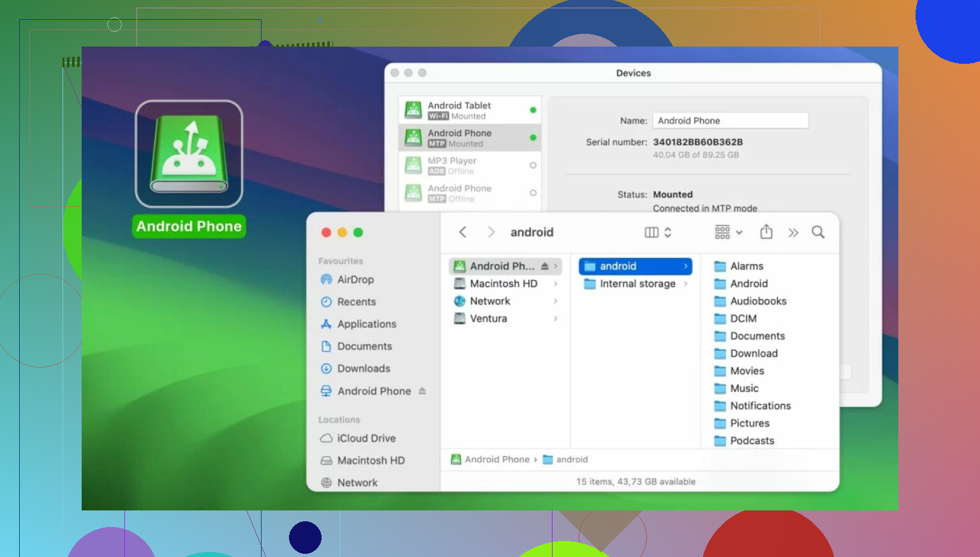The height and width of the screenshot is (557, 980).
Task: Click the large Android Phone drive icon
Action: tap(189, 154)
